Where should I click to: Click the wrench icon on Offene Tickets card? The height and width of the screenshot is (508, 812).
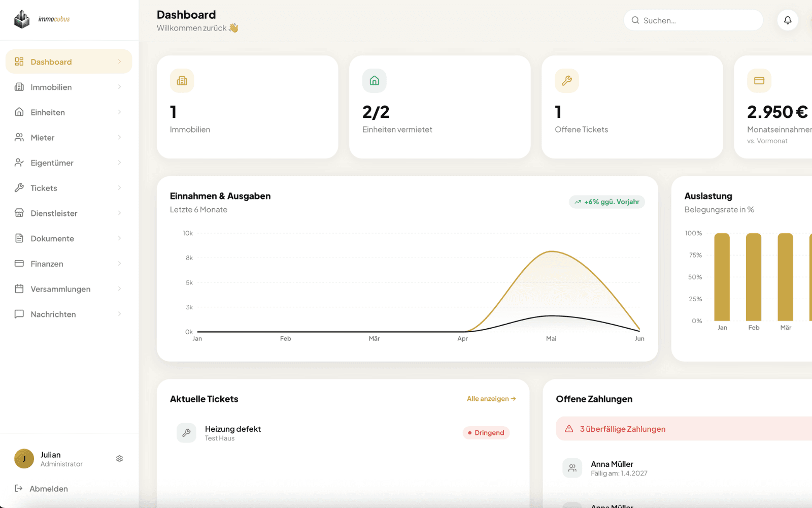pos(567,81)
